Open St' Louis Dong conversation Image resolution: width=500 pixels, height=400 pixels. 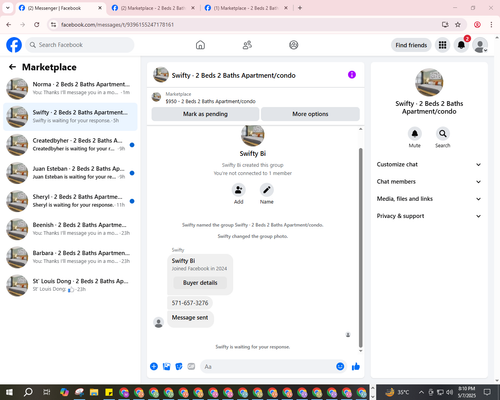(70, 285)
